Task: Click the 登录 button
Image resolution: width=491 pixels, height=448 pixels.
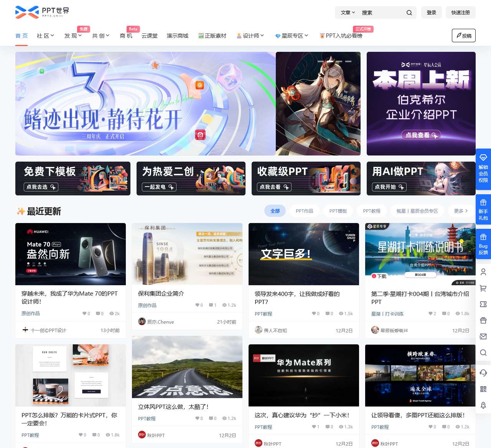Action: (432, 13)
